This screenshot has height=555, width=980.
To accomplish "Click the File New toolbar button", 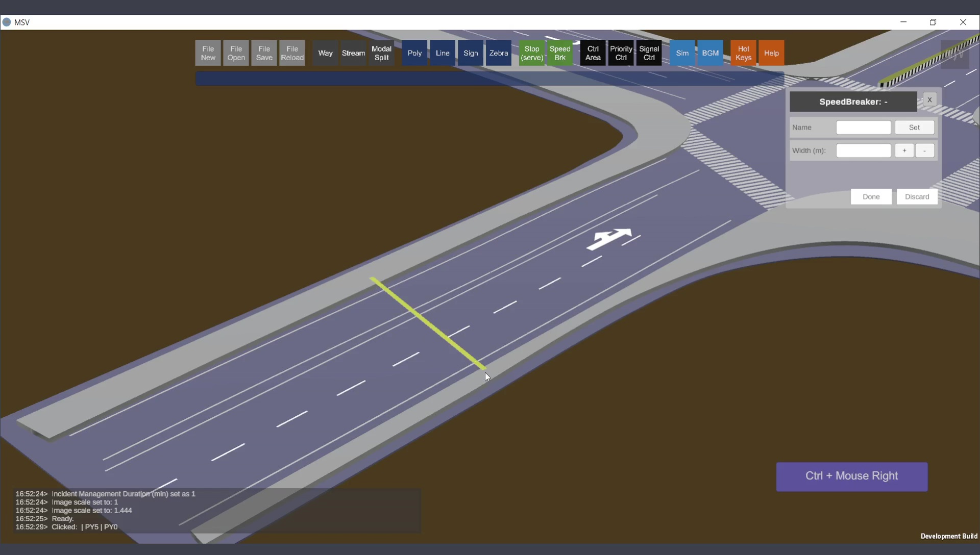I will point(208,53).
